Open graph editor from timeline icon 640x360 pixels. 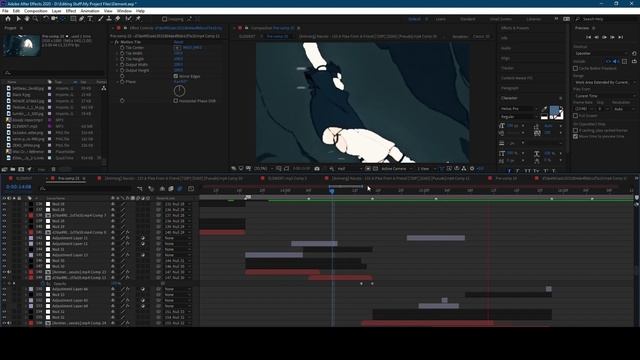[x=191, y=189]
